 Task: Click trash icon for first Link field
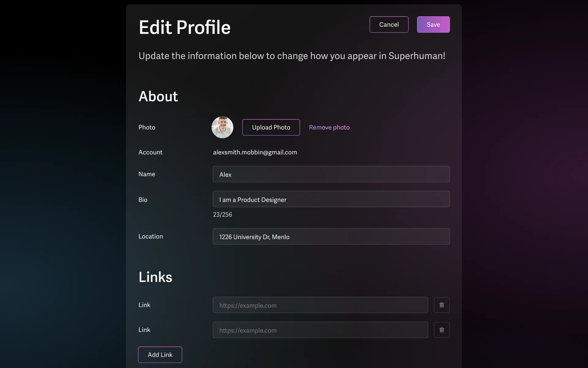(x=441, y=305)
